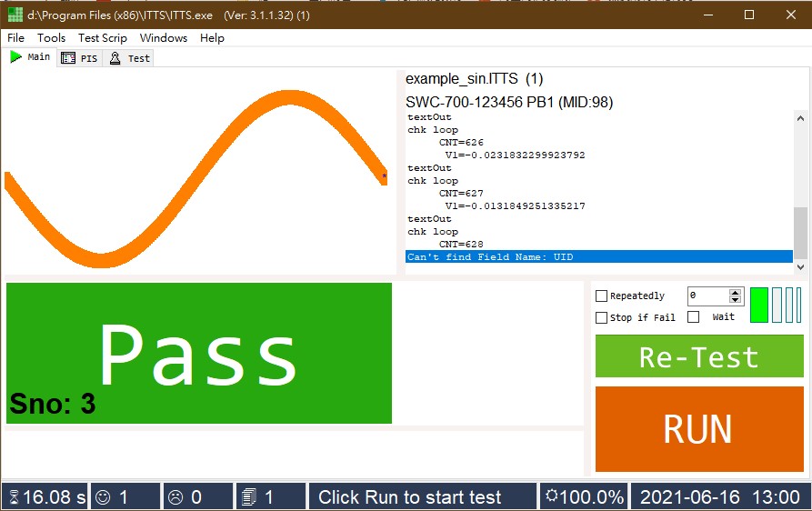Click the gear yield percentage icon
The image size is (812, 511).
552,496
